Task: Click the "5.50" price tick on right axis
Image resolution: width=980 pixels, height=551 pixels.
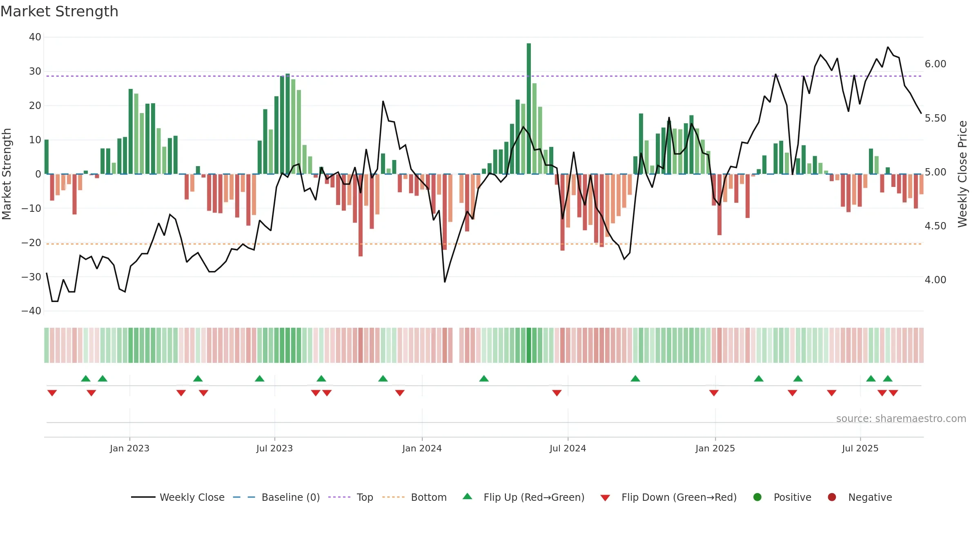Action: 935,118
